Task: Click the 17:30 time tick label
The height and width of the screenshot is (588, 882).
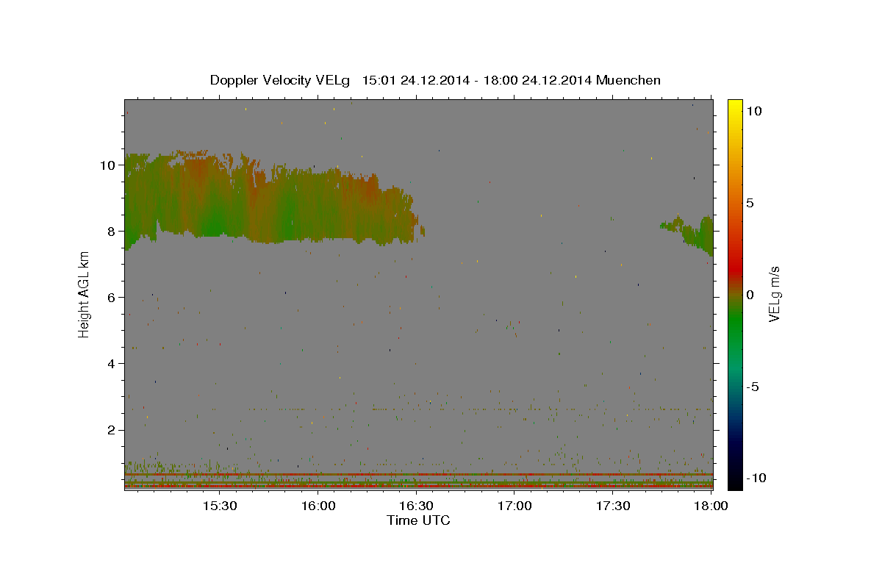Action: 613,506
